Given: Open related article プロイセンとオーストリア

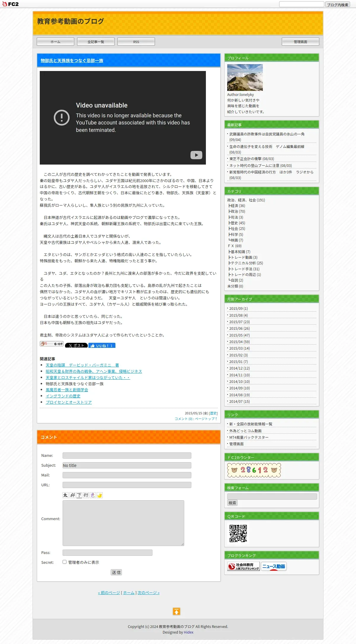Looking at the screenshot, I should tap(69, 402).
